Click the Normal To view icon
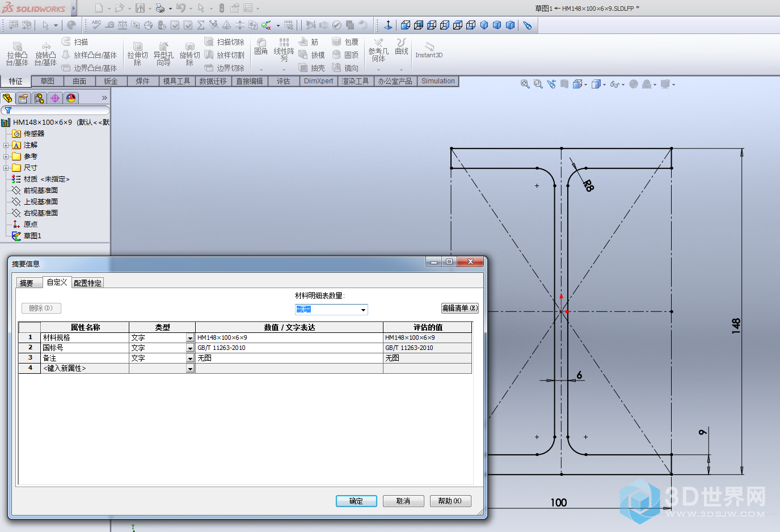 click(x=388, y=25)
